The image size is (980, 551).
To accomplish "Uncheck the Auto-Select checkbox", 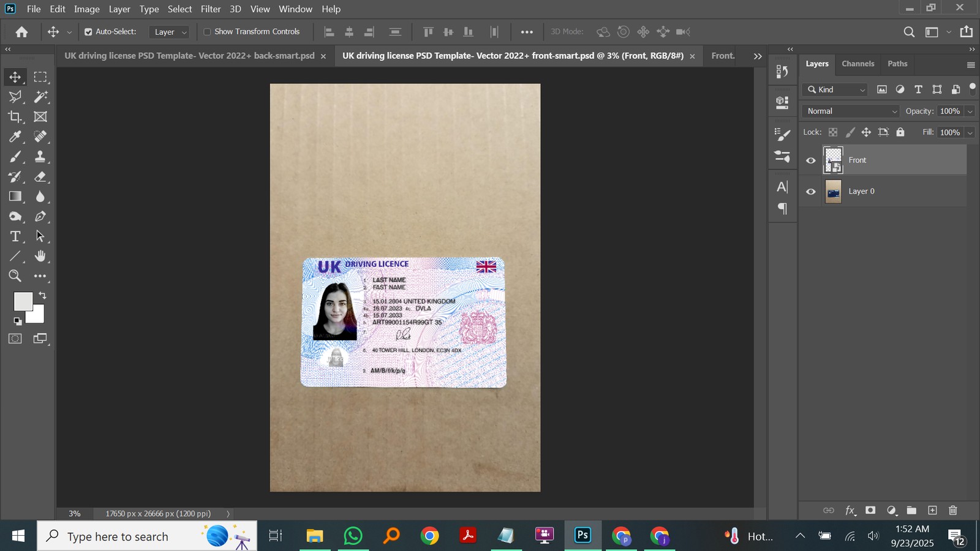I will [x=88, y=32].
